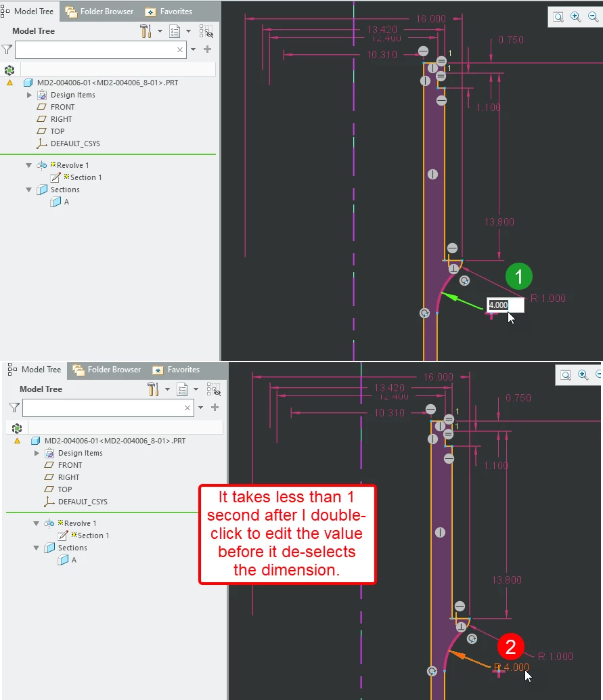Click the R 4.000 dimension in lower sketch
The width and height of the screenshot is (603, 700).
pos(512,668)
